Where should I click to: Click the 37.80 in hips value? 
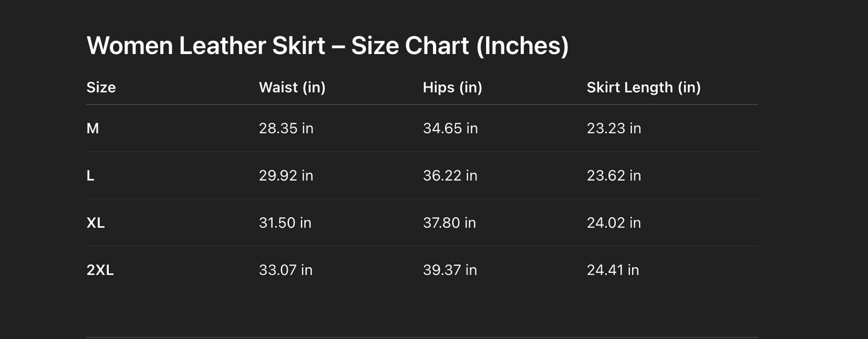[x=449, y=223]
